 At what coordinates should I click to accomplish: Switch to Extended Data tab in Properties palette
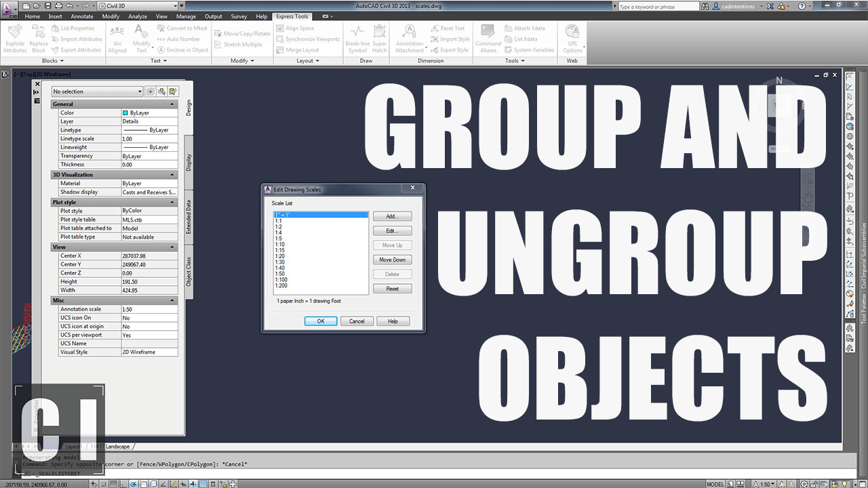(189, 216)
